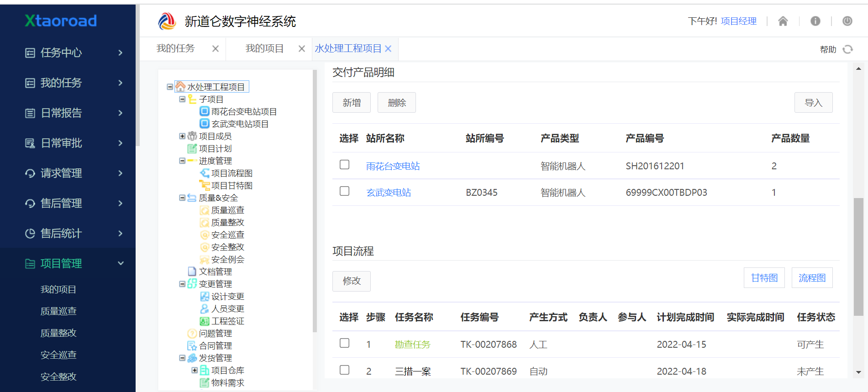Open the 勘查任务 task link
This screenshot has width=868, height=392.
point(413,345)
